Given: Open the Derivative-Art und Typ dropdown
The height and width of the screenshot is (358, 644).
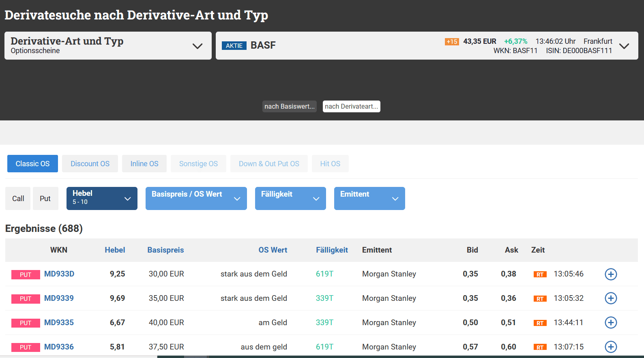Looking at the screenshot, I should (108, 46).
